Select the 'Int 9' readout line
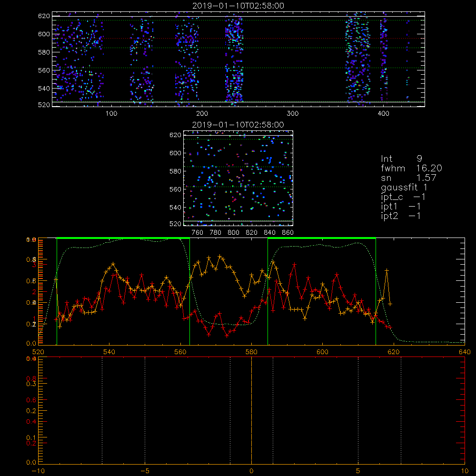 coord(401,159)
